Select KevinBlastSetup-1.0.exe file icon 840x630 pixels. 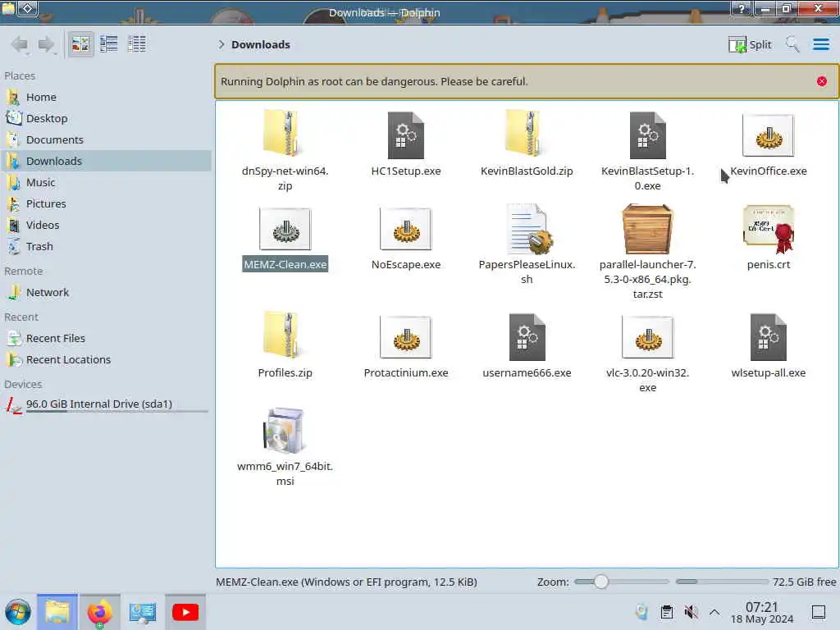648,135
